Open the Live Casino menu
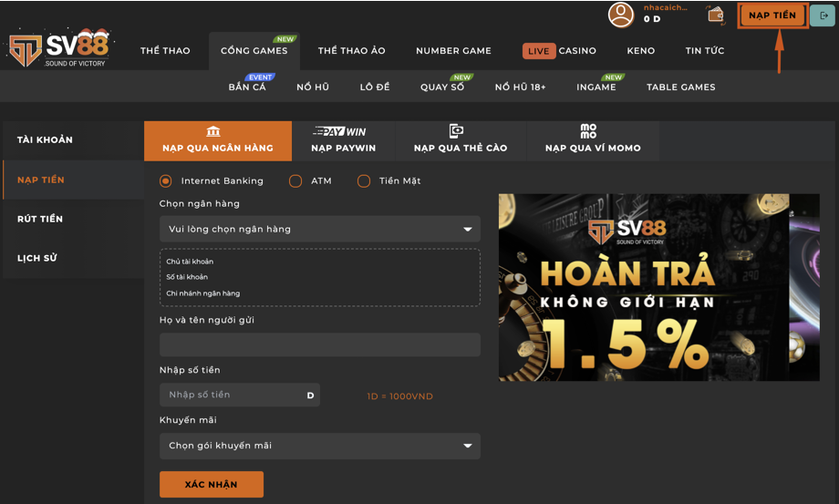The width and height of the screenshot is (839, 504). [559, 51]
